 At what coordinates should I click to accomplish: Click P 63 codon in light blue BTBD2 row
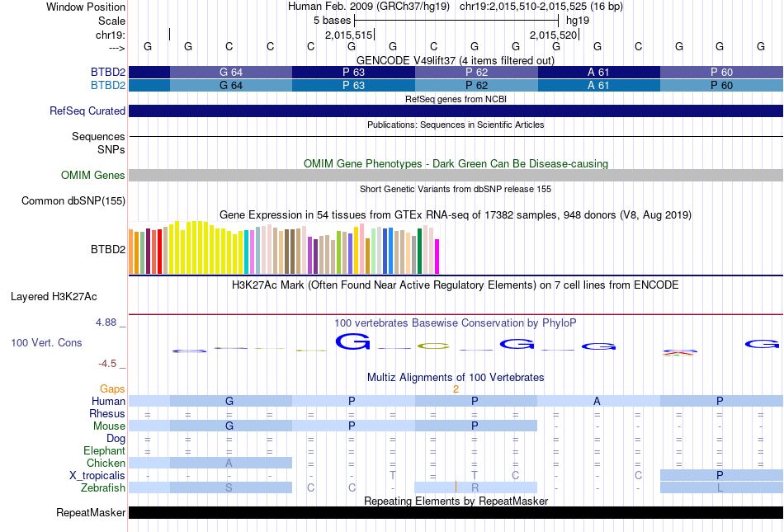point(353,86)
